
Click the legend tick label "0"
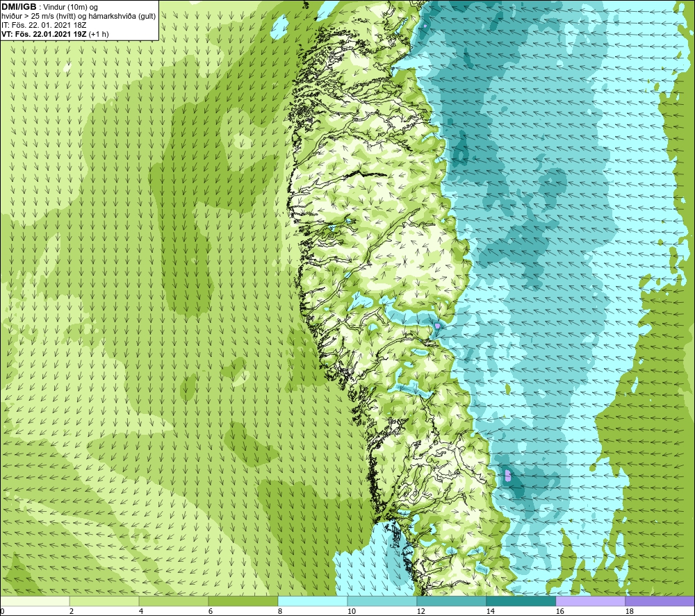(x=2, y=611)
